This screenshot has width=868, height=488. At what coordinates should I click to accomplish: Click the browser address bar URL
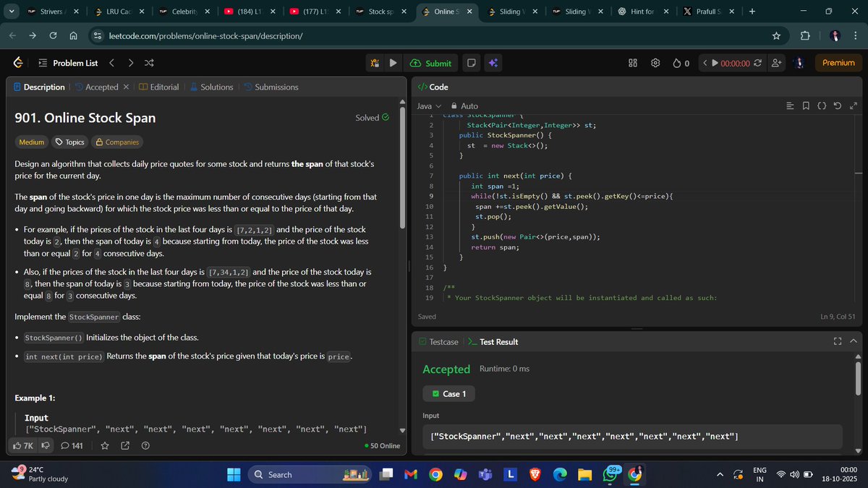[205, 35]
